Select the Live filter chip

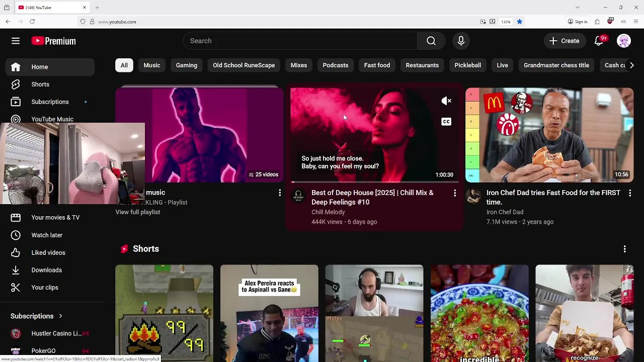[x=502, y=65]
